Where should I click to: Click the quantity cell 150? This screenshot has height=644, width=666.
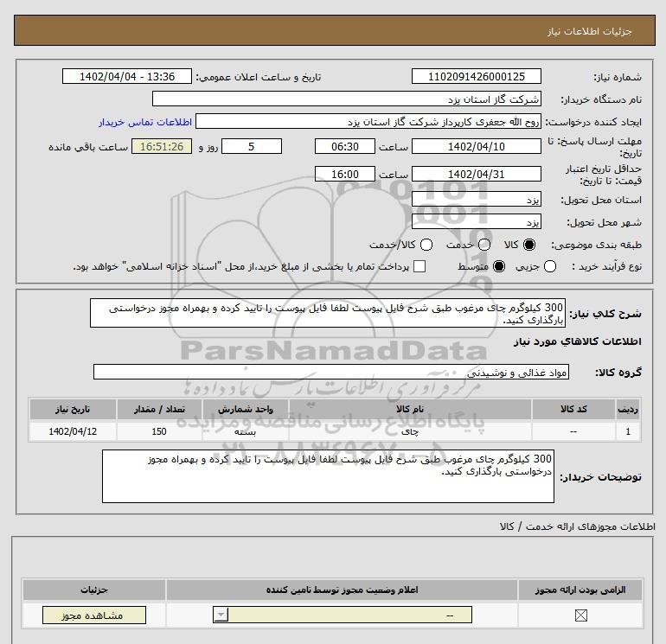click(159, 431)
